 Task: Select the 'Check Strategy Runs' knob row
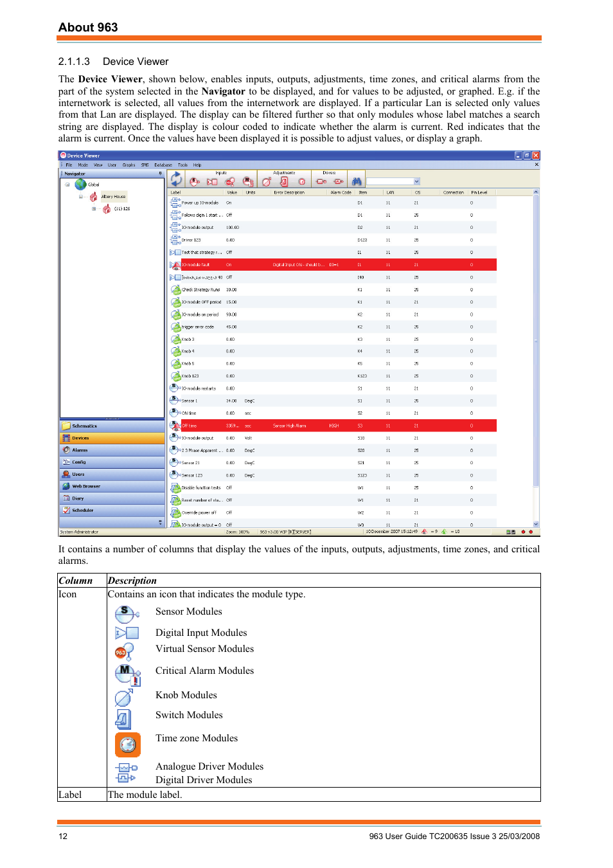coord(333,289)
